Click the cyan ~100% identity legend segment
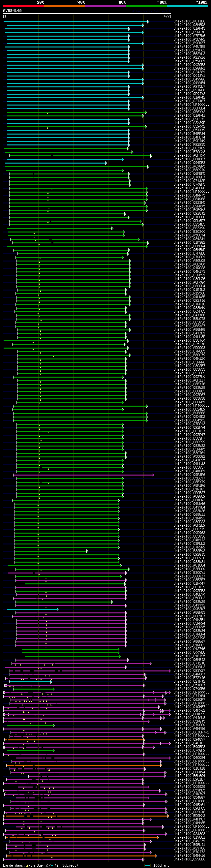The height and width of the screenshot is (868, 211). [187, 6]
